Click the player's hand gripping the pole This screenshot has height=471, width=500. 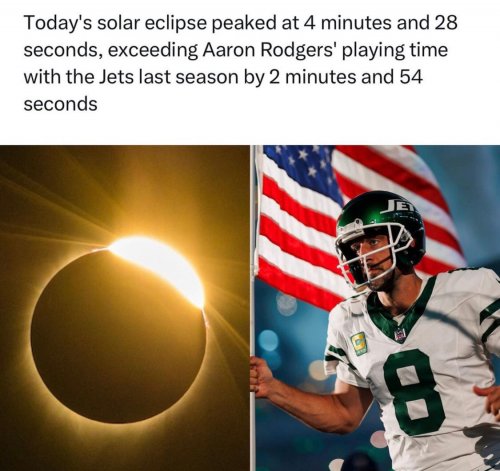(260, 373)
